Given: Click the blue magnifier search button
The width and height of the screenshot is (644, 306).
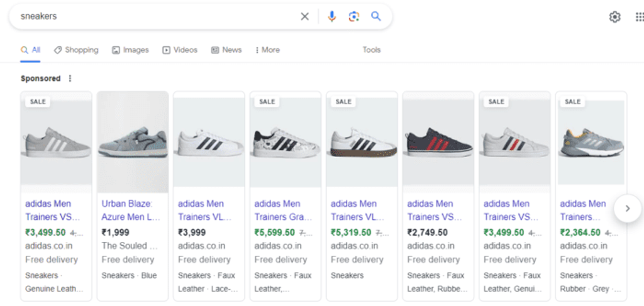Looking at the screenshot, I should tap(376, 16).
